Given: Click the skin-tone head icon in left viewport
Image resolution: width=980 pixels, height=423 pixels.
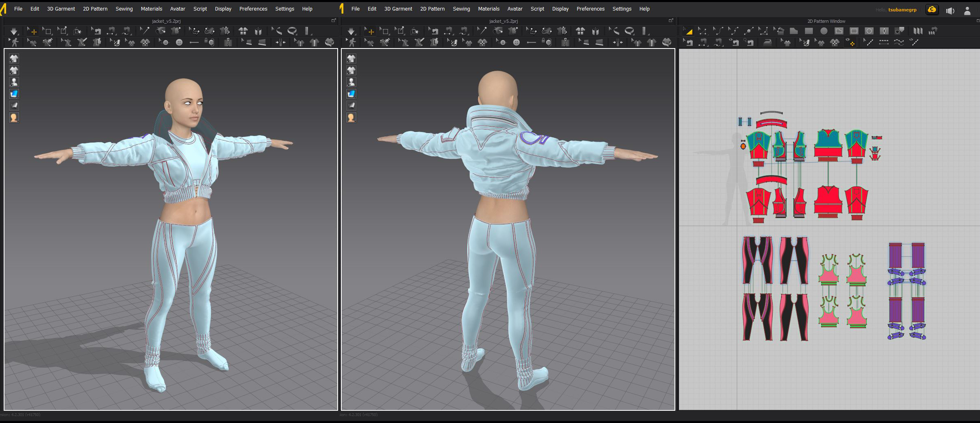Looking at the screenshot, I should tap(14, 118).
